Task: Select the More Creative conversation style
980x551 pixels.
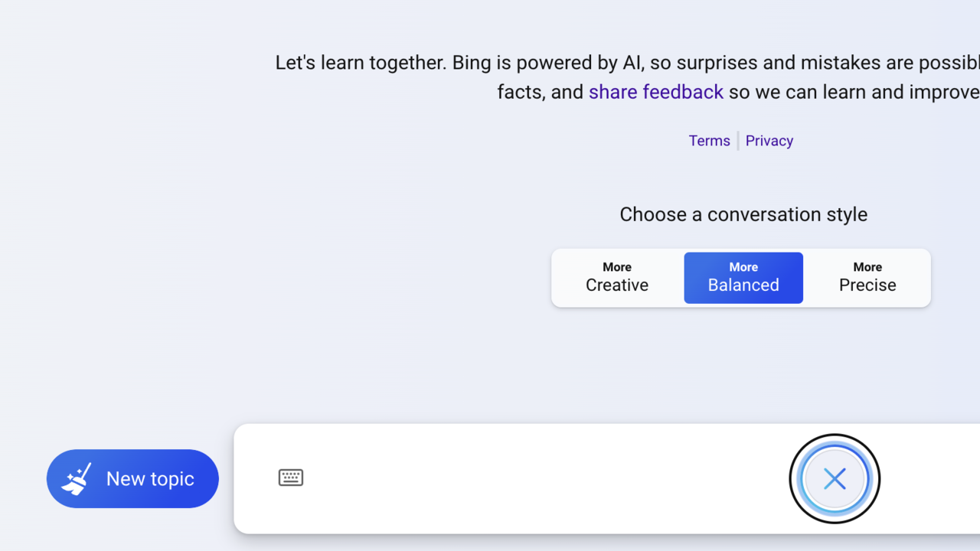Action: pos(617,278)
